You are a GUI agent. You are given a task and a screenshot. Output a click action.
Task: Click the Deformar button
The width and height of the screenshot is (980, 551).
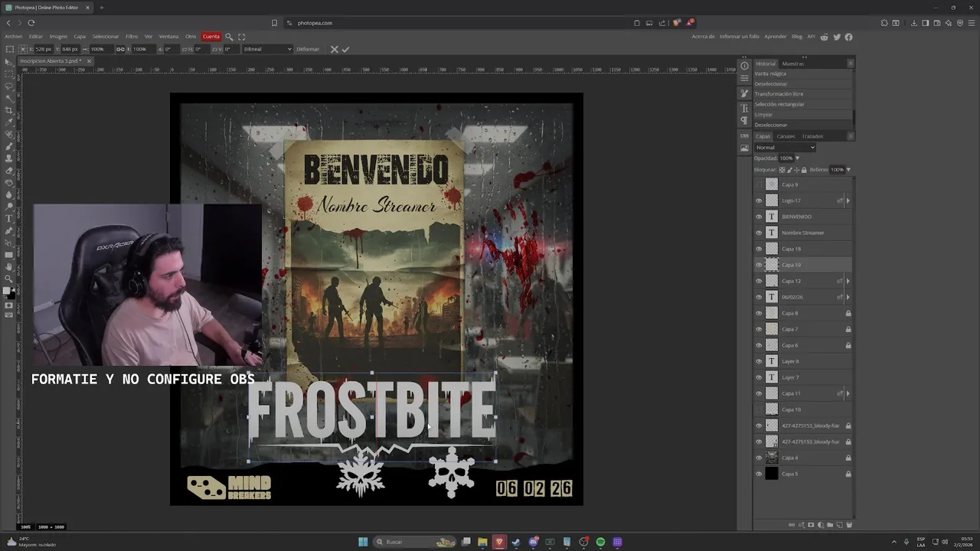308,49
